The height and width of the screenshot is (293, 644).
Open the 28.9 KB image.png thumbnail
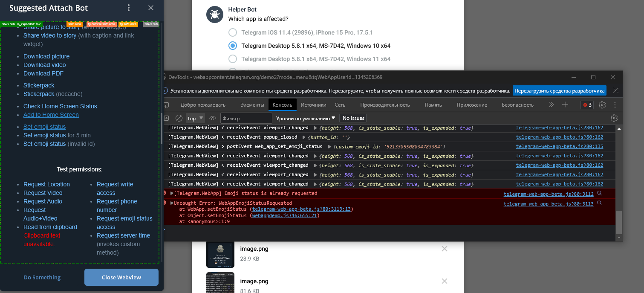pos(220,254)
